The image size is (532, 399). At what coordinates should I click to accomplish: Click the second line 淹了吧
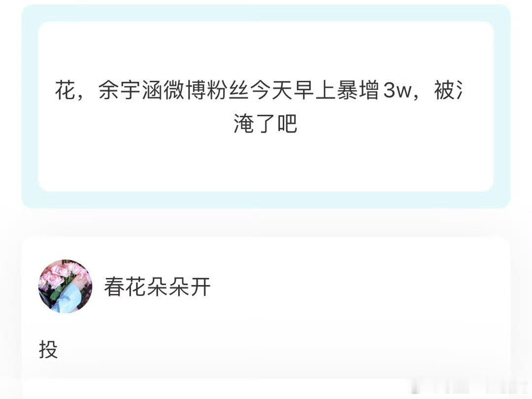(x=266, y=123)
